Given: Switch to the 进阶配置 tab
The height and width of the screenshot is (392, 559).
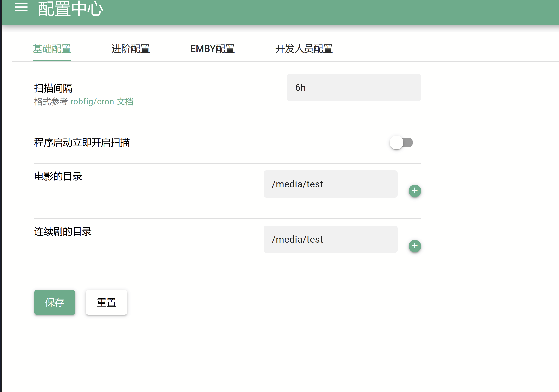Looking at the screenshot, I should (x=130, y=49).
